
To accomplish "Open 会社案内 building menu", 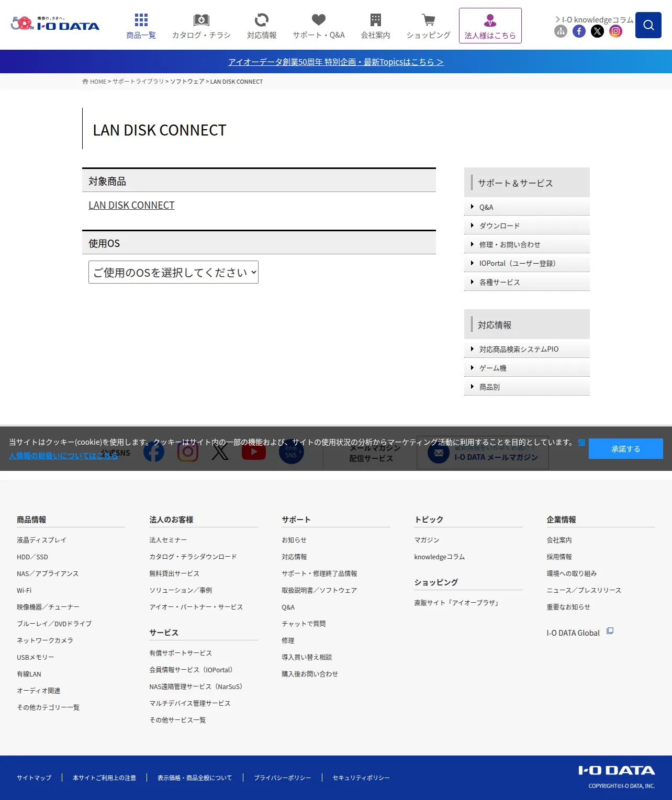I will pos(375,26).
